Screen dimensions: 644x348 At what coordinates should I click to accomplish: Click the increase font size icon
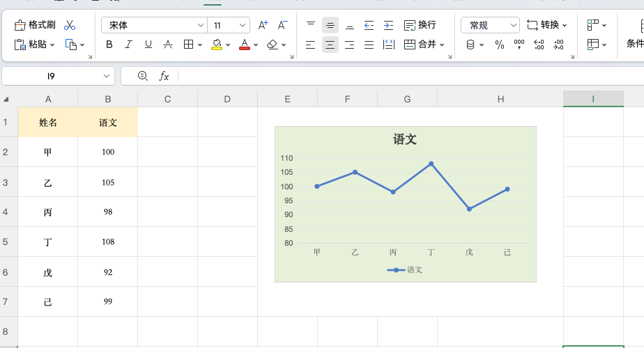[263, 25]
